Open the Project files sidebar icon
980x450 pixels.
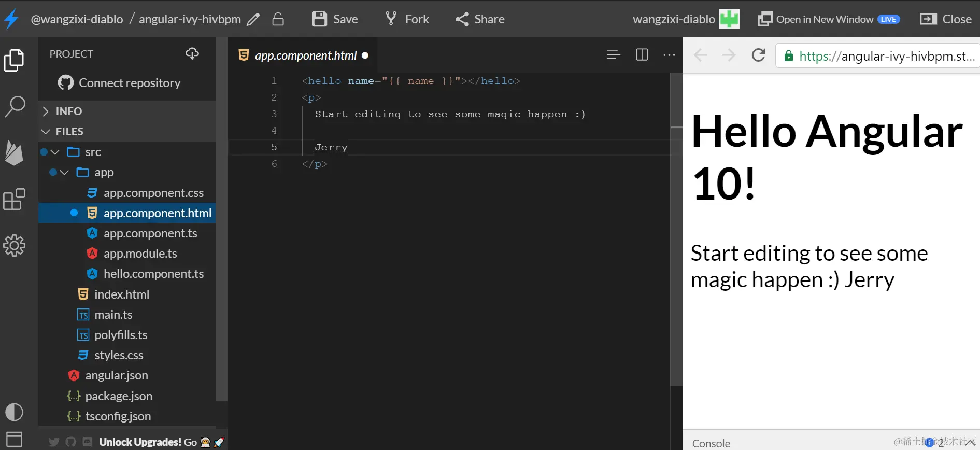point(14,61)
